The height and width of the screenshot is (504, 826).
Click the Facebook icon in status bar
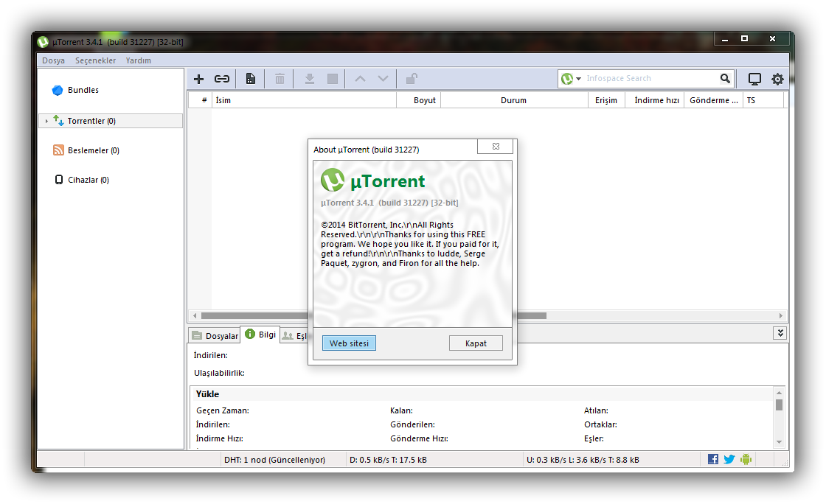point(713,459)
